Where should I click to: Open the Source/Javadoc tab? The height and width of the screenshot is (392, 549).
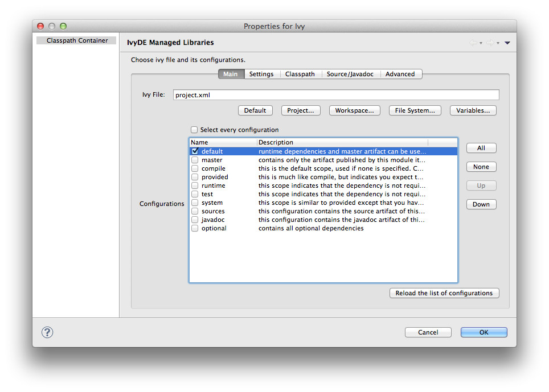pos(350,74)
